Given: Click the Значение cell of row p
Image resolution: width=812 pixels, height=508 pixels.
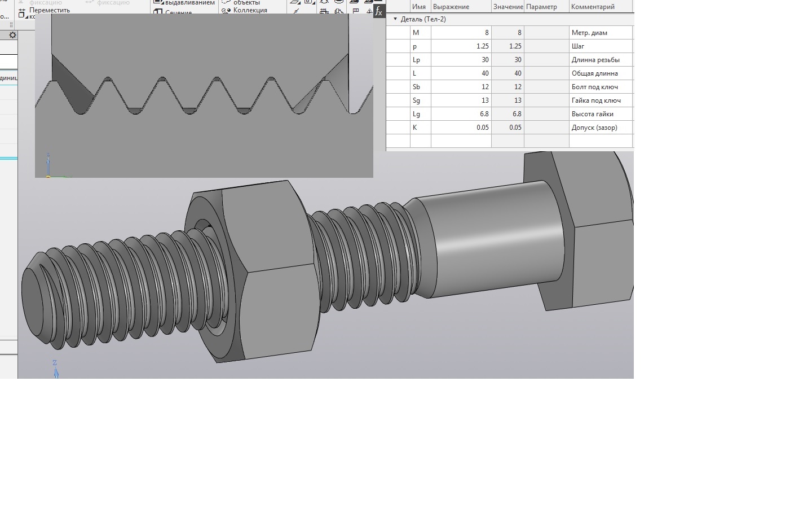Looking at the screenshot, I should point(507,46).
